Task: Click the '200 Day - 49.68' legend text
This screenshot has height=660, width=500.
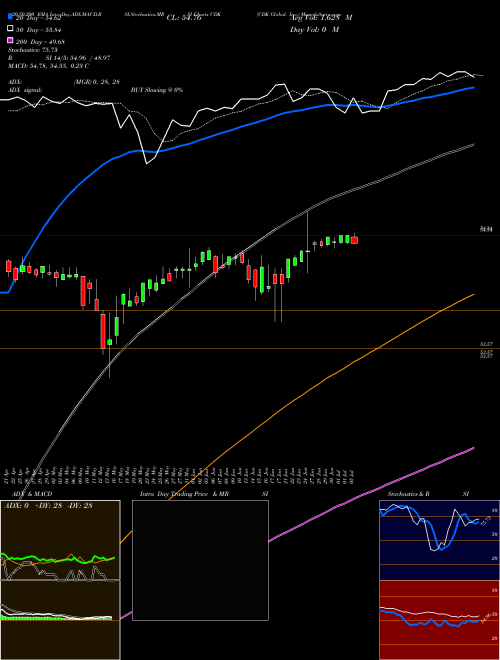Action: coord(40,42)
